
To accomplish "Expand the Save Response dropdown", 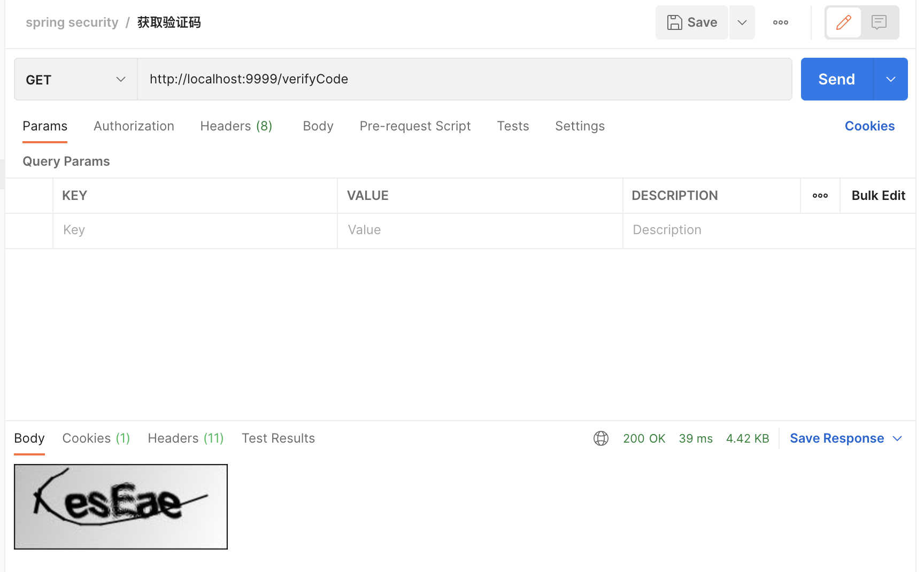I will (x=846, y=438).
